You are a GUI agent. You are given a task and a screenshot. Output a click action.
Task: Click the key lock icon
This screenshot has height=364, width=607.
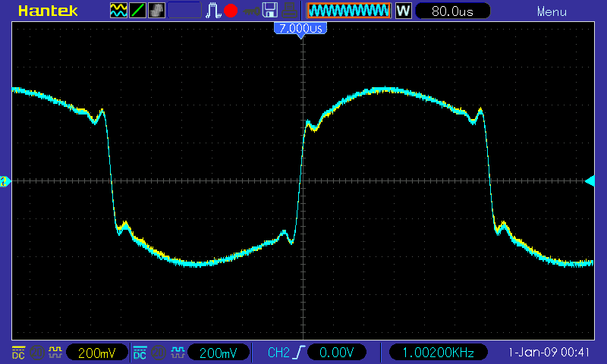pos(251,11)
